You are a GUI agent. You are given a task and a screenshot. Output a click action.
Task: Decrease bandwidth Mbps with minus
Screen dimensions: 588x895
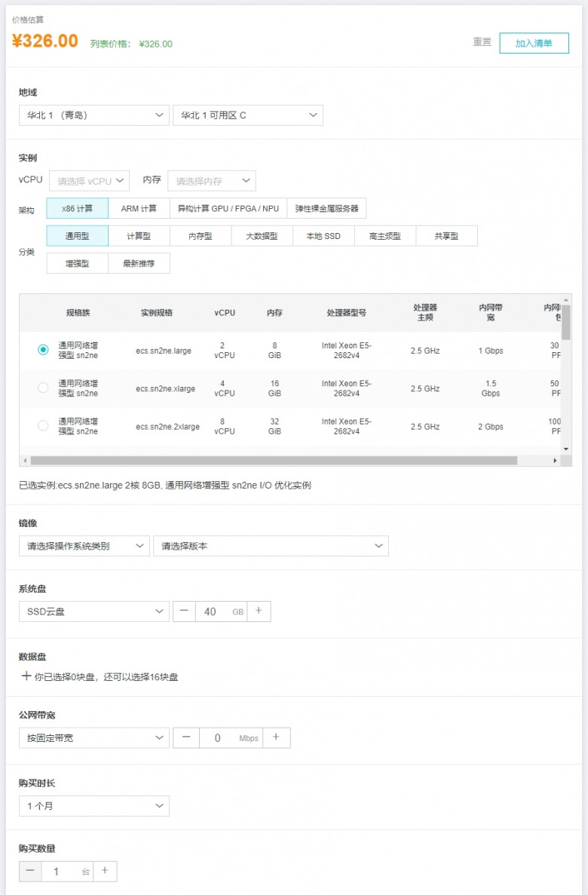186,738
